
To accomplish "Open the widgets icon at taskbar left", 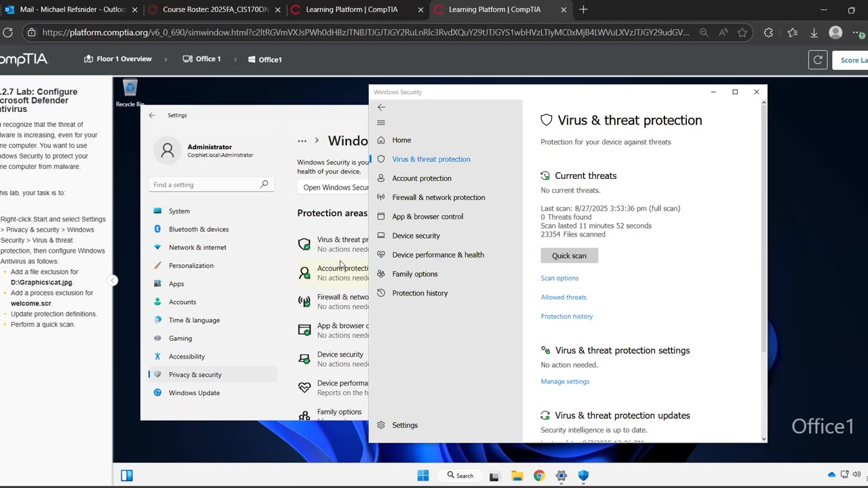I will 127,475.
